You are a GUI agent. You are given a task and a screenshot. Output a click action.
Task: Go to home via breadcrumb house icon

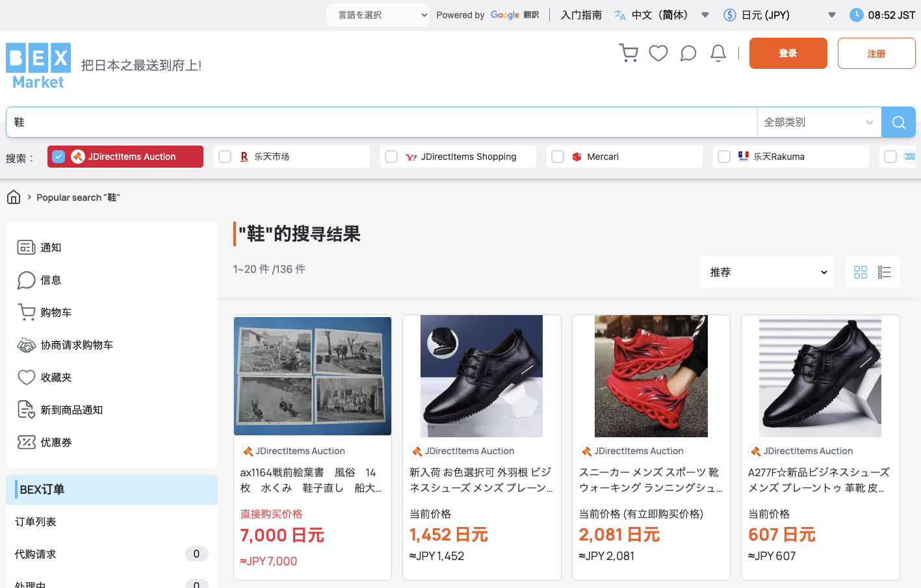click(14, 197)
